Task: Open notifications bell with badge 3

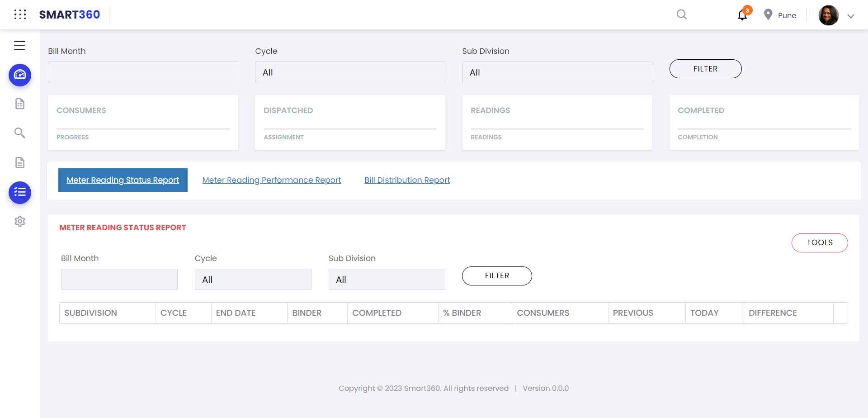Action: coord(743,14)
